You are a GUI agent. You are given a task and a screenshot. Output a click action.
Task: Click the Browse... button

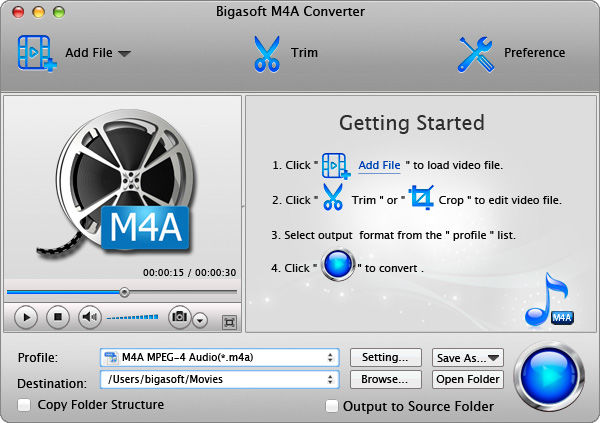tap(385, 380)
